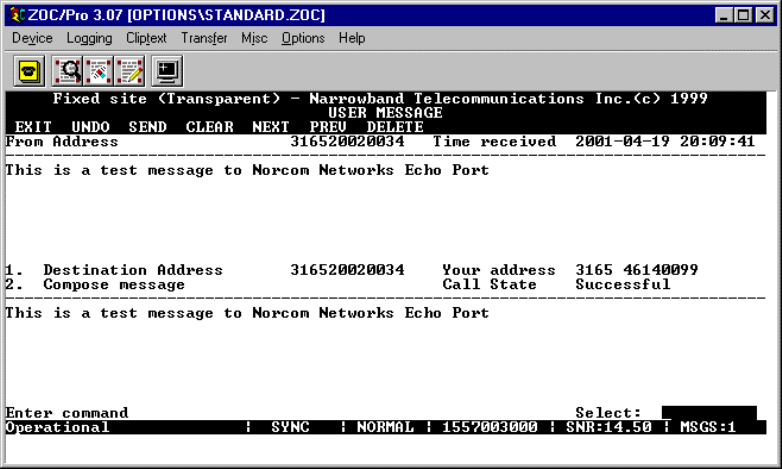Viewport: 782px width, 469px height.
Task: Click option 2 Compose message
Action: (95, 284)
